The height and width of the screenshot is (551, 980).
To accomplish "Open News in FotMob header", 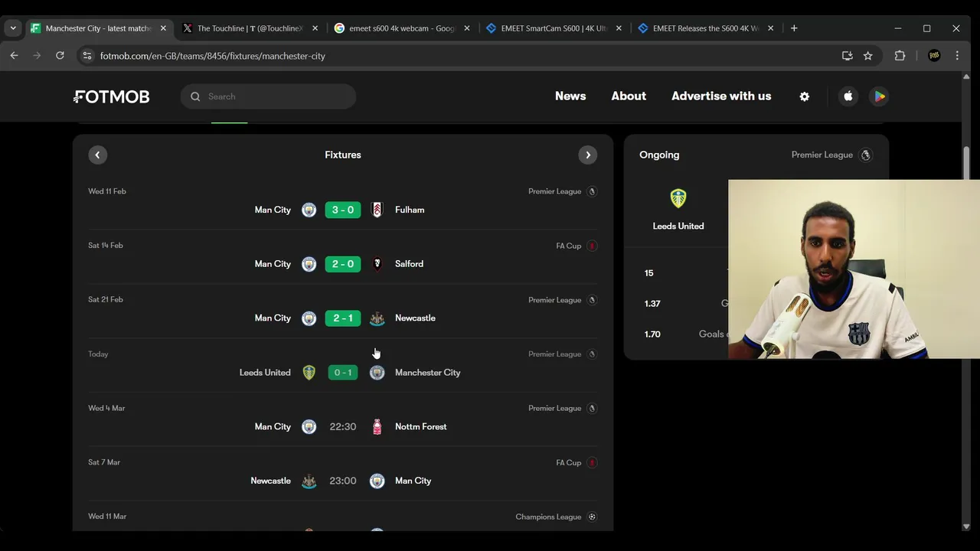I will pyautogui.click(x=570, y=96).
